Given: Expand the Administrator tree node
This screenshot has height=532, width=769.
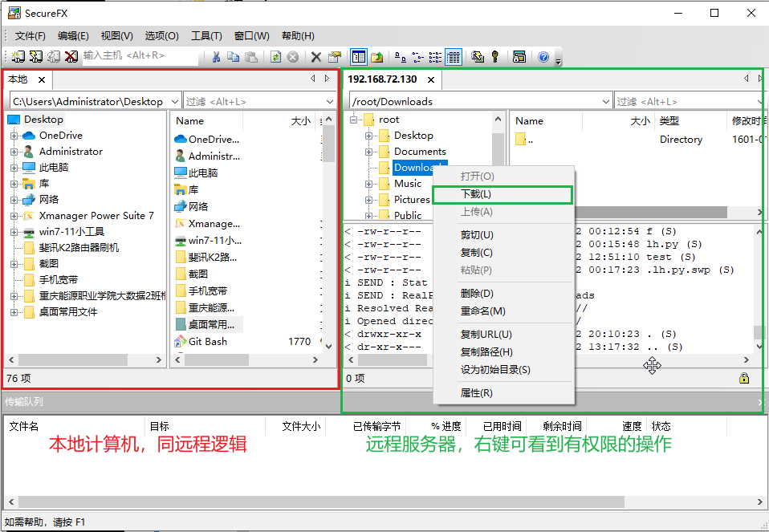Looking at the screenshot, I should (14, 152).
